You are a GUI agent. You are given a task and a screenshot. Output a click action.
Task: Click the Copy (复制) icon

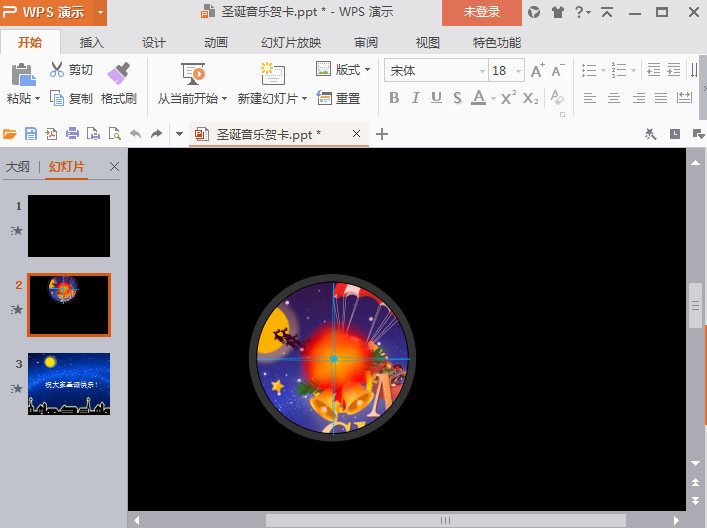[57, 98]
